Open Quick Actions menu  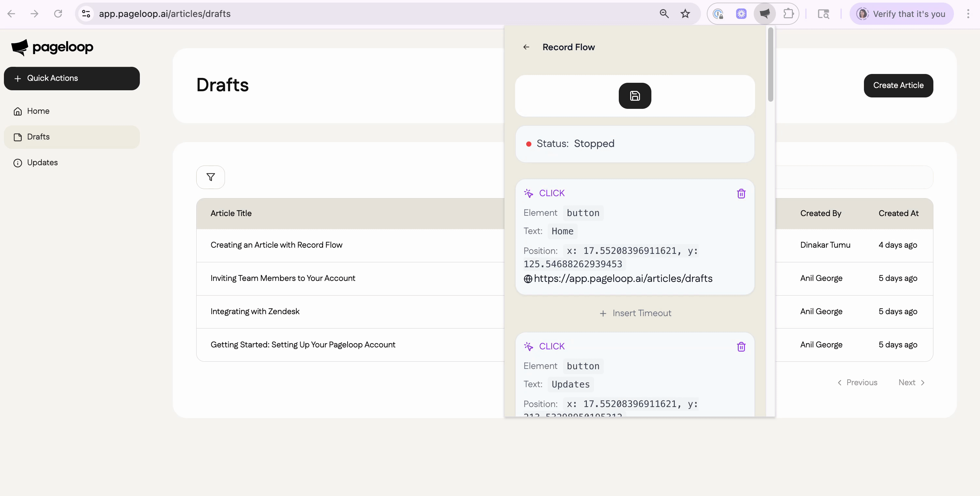pyautogui.click(x=72, y=78)
